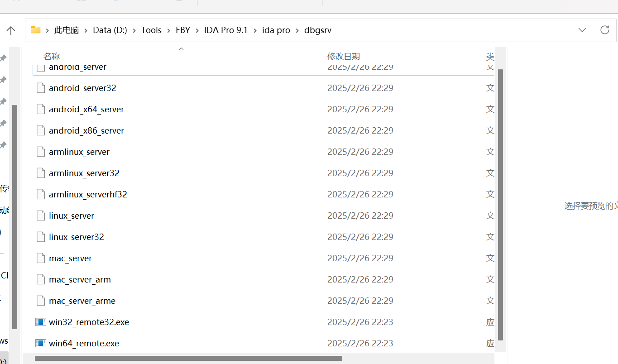The image size is (618, 364).
Task: Click armlinux_server file icon
Action: click(x=41, y=152)
